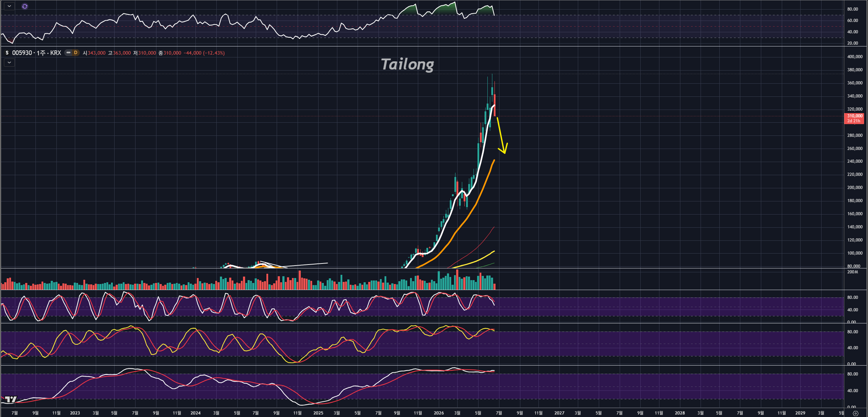The width and height of the screenshot is (868, 417).
Task: Open chart settings via the hexagon gear icon
Action: pos(855,413)
